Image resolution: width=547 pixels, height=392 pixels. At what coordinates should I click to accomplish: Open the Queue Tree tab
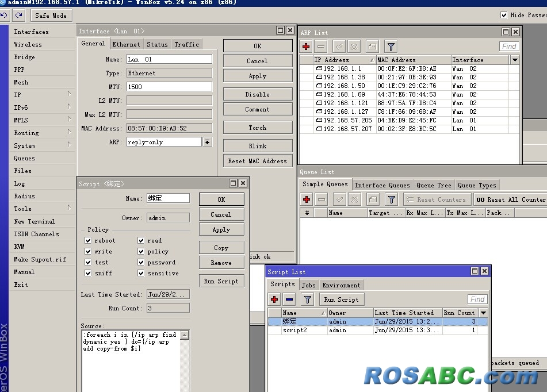(x=434, y=185)
